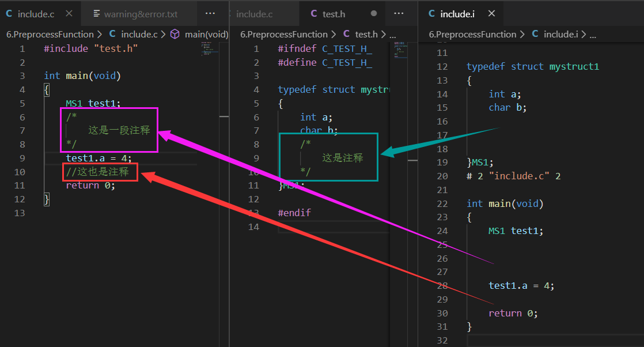Click 'char b;' line in include.i

coord(507,108)
